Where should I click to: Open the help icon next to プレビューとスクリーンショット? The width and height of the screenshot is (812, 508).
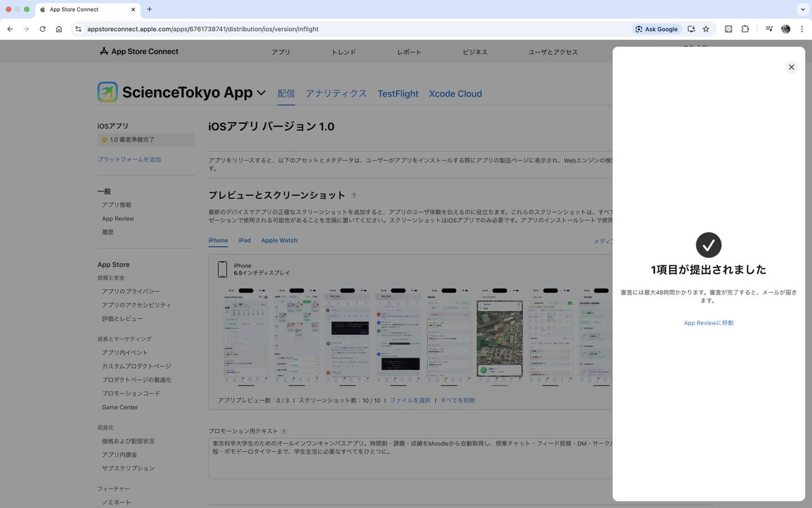pyautogui.click(x=353, y=195)
